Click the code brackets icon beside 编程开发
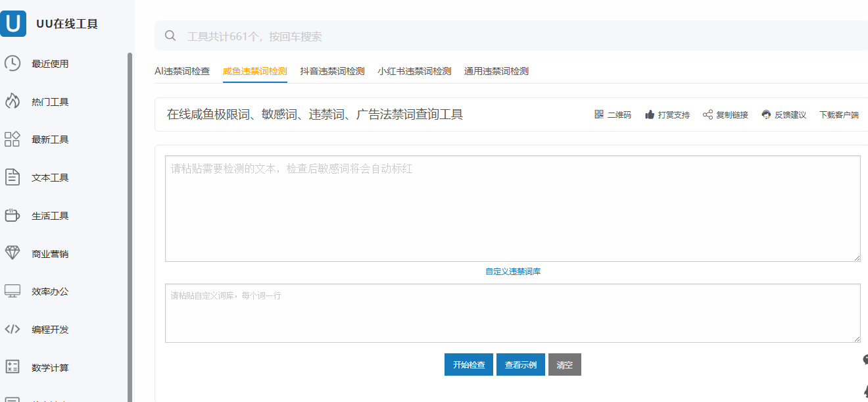868x402 pixels. click(x=12, y=330)
